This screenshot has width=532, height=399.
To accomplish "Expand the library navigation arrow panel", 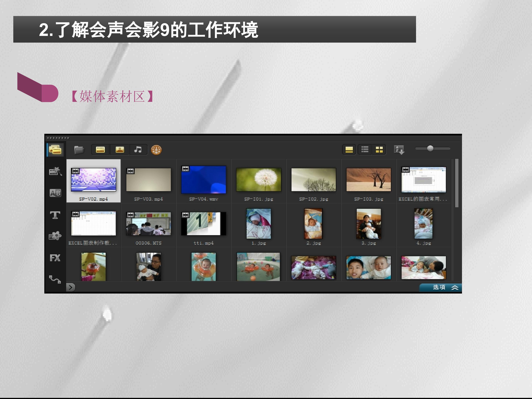I will [71, 287].
